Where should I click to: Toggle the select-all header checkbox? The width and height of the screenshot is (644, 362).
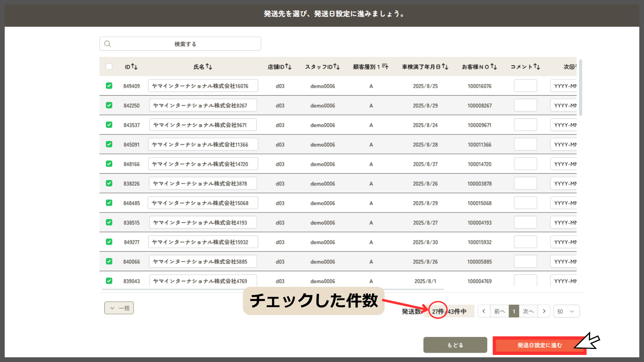pos(109,67)
